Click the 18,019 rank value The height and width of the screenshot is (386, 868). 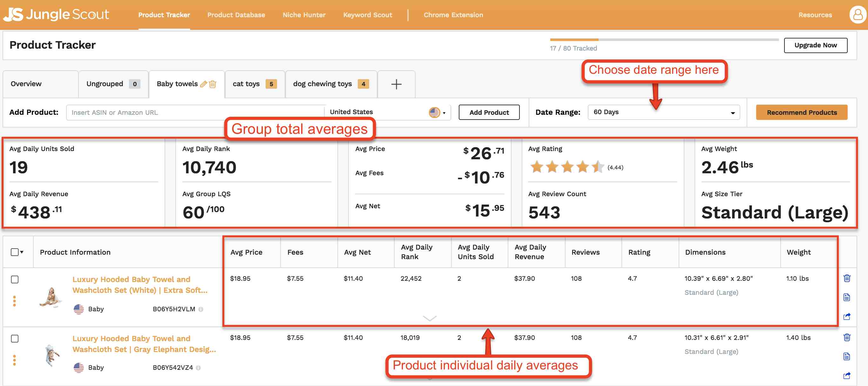410,337
